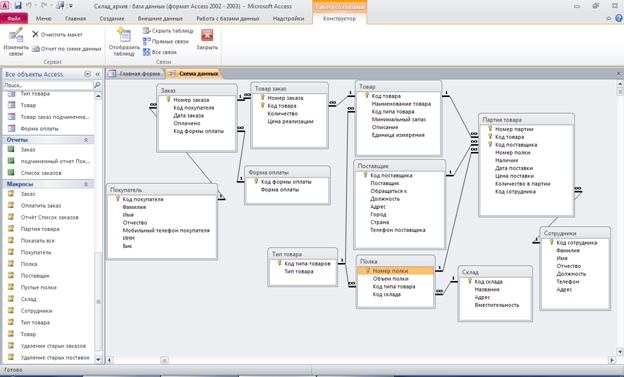This screenshot has height=377, width=624.
Task: Open the Файл tab
Action: point(14,18)
